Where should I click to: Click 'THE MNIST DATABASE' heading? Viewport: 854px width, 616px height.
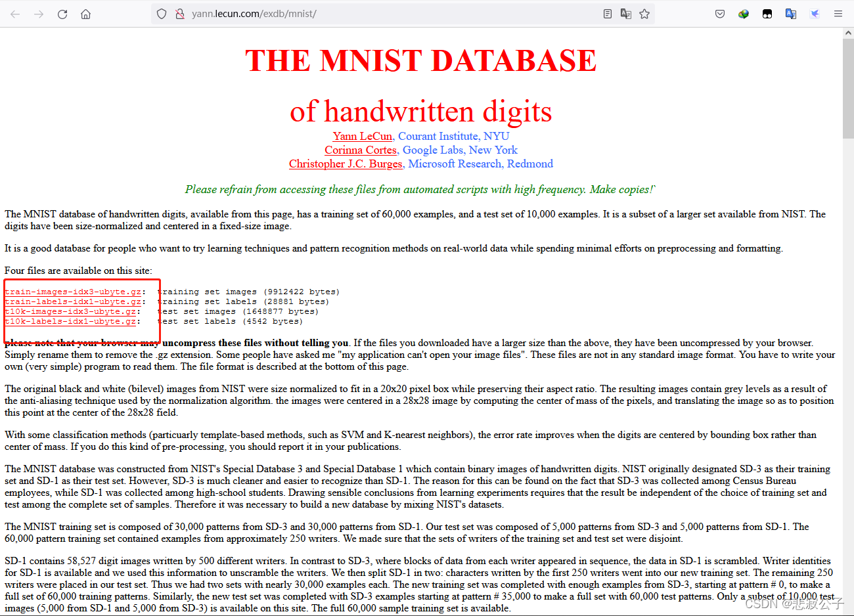click(x=421, y=60)
